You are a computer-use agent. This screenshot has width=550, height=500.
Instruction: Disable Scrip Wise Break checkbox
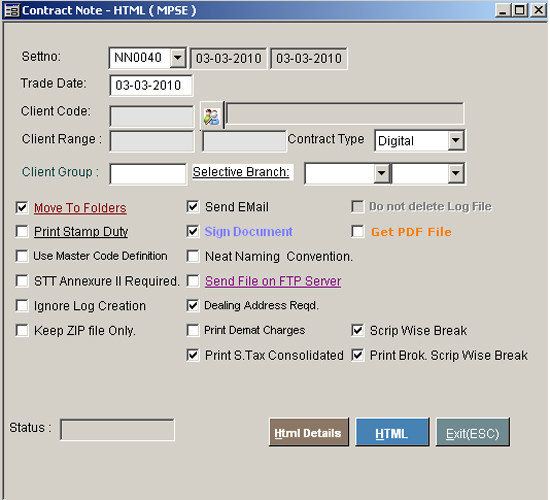point(358,330)
